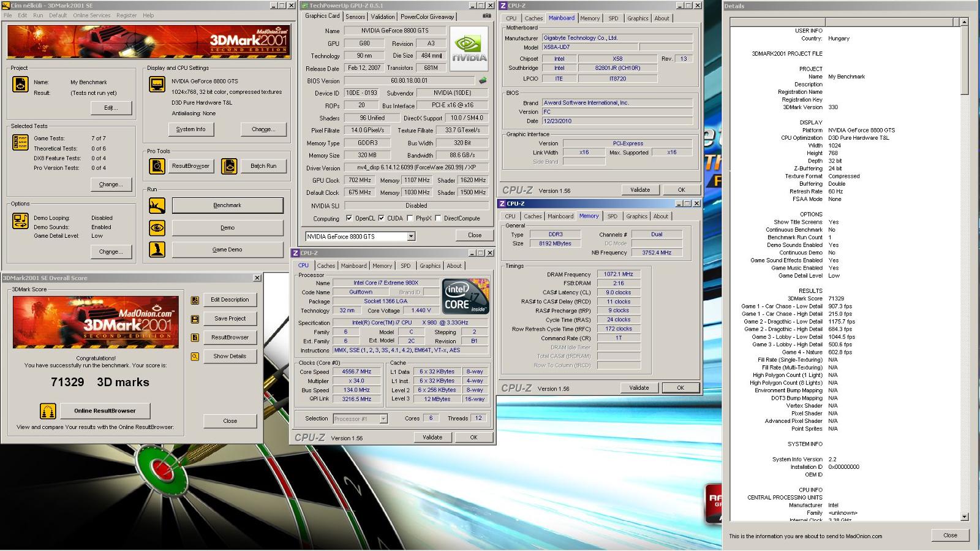Toggle the PhysX checkbox in GPU-Z
The height and width of the screenshot is (551, 980).
pos(409,218)
